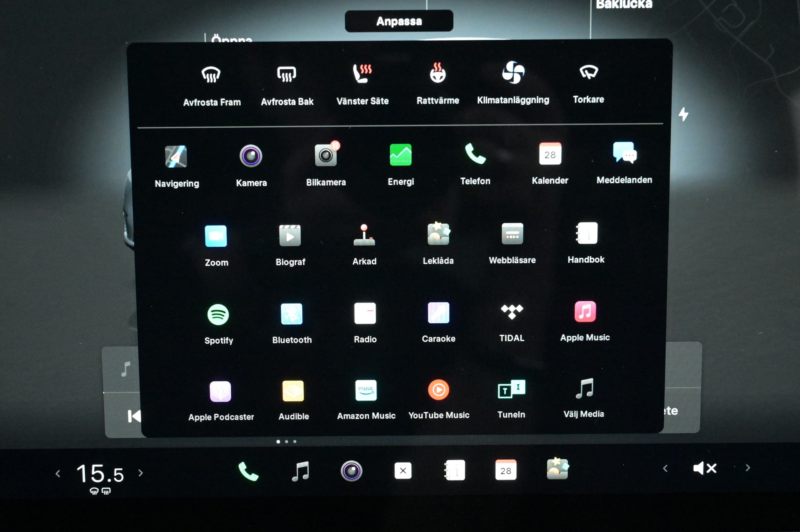
Task: Tap the 15.5 temperature display
Action: point(100,473)
